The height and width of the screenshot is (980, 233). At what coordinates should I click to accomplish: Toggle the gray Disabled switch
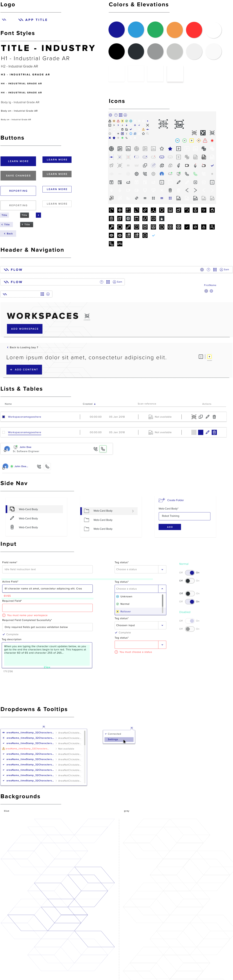(190, 629)
